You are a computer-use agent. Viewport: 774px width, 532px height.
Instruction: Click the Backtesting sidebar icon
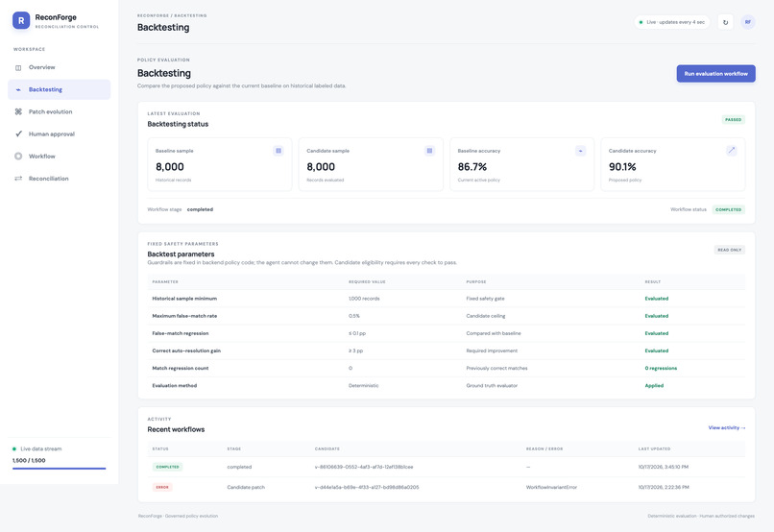18,90
